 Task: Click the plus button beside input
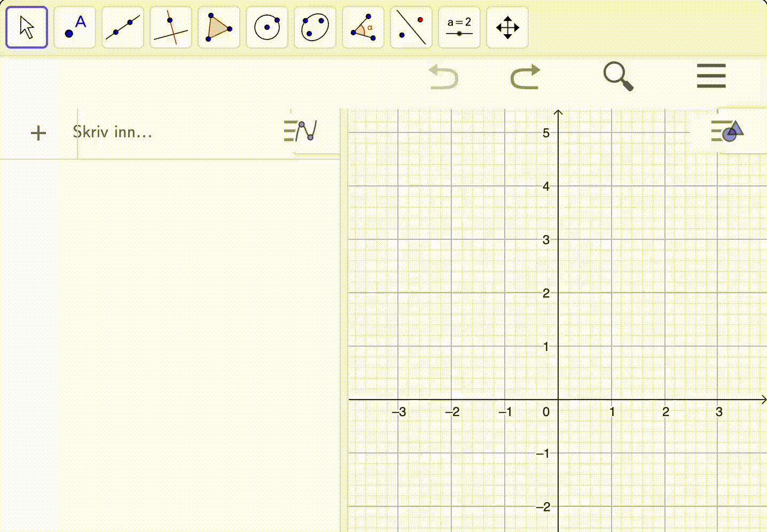pyautogui.click(x=38, y=133)
